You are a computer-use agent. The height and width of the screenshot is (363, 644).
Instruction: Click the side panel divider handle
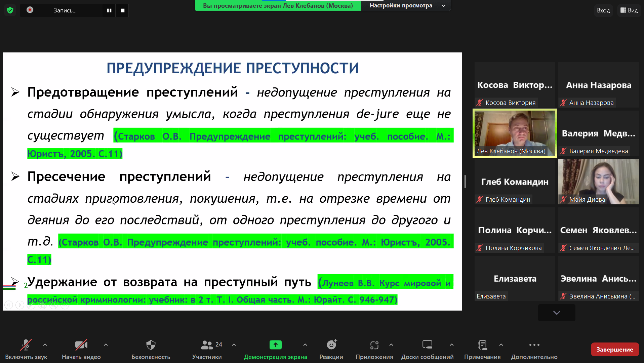[x=465, y=182]
